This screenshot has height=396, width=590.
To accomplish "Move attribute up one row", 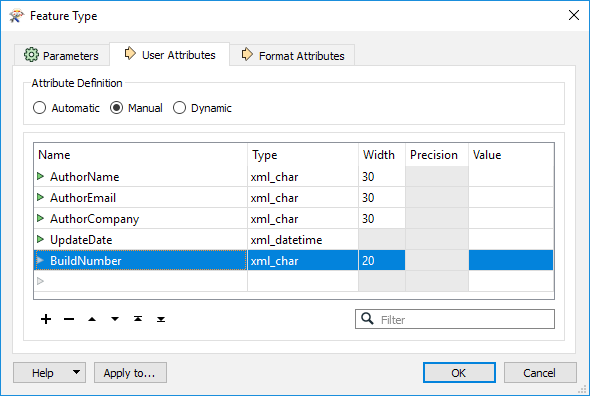I will (x=92, y=319).
